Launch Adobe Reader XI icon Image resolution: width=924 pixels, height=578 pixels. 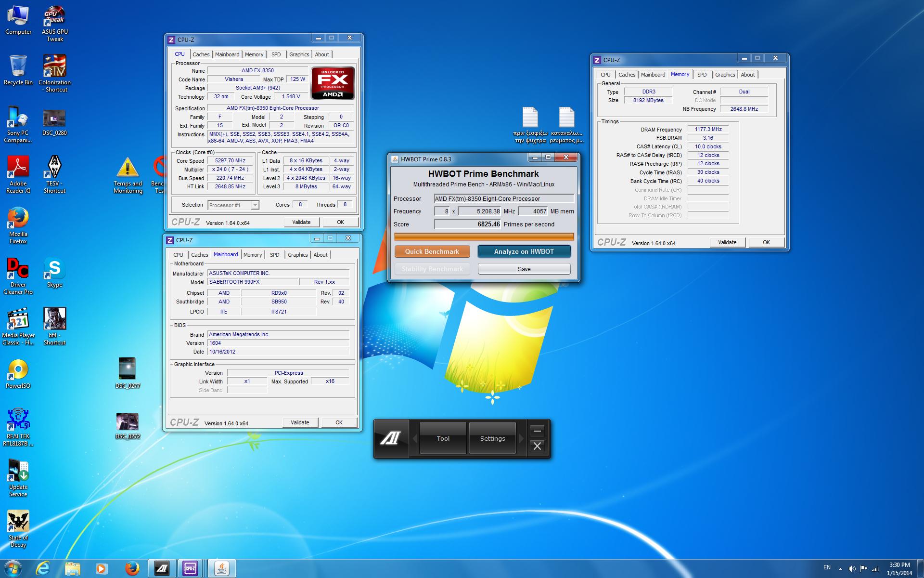(18, 174)
